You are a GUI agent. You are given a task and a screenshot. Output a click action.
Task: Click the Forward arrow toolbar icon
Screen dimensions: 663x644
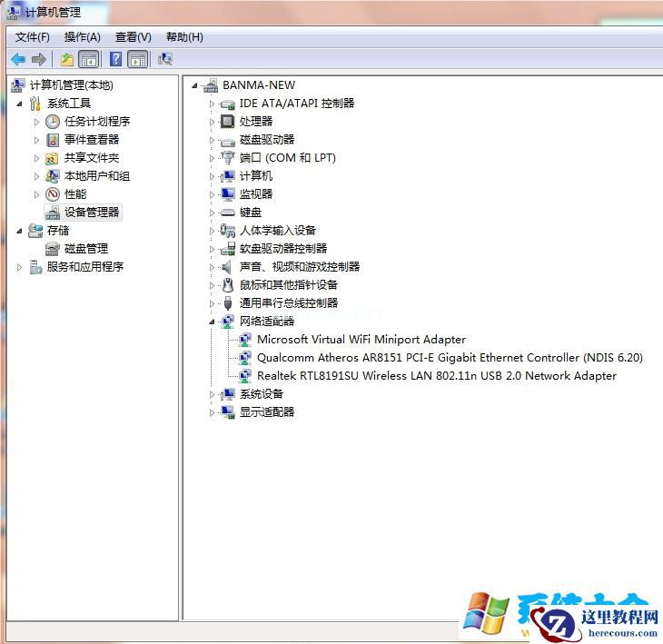point(39,59)
